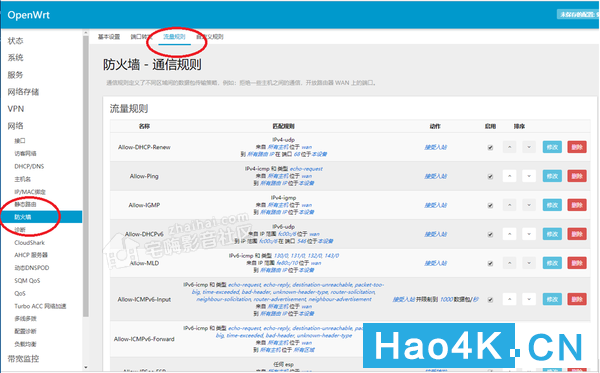The image size is (600, 373).
Task: Open 动态DNSPOD in the sidebar
Action: [32, 268]
